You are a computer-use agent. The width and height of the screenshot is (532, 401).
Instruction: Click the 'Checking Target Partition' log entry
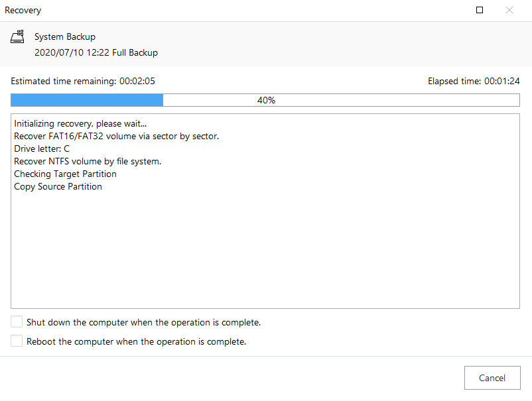tap(65, 174)
